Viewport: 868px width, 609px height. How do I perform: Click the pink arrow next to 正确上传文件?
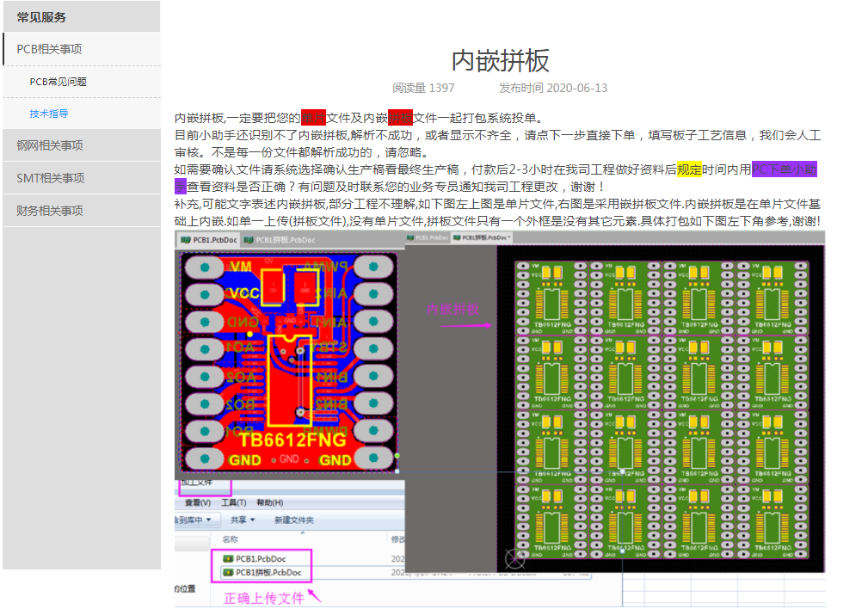[314, 594]
